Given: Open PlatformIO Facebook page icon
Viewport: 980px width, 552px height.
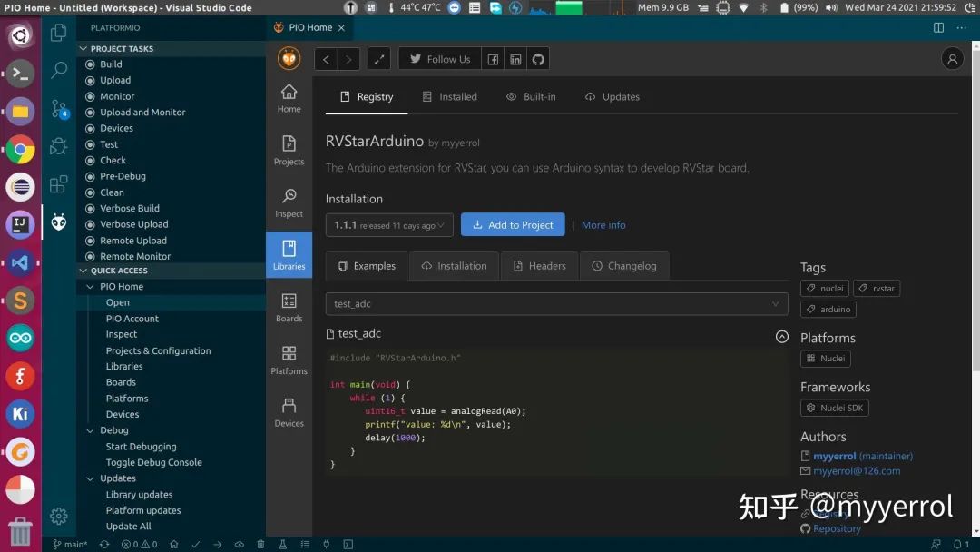Looking at the screenshot, I should (493, 59).
